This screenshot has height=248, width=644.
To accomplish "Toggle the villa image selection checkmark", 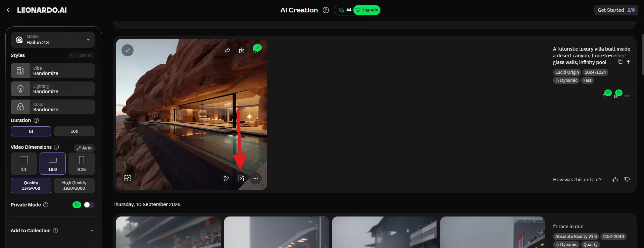I will 128,50.
